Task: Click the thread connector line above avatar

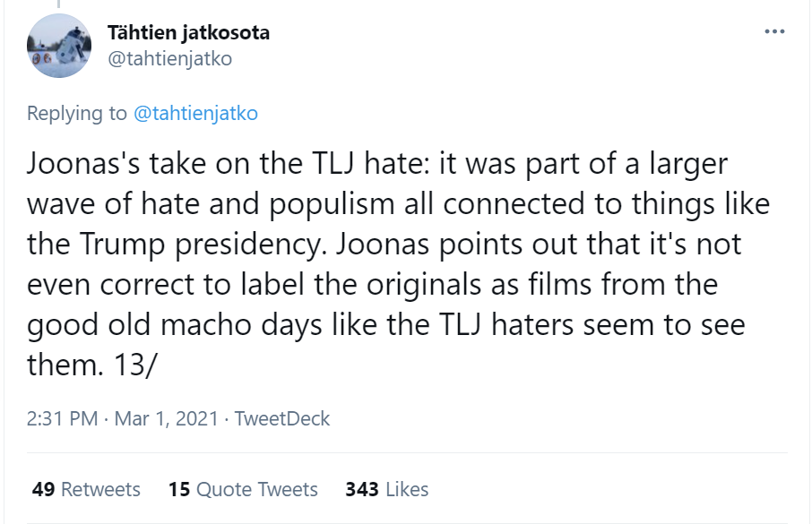Action: [x=59, y=4]
